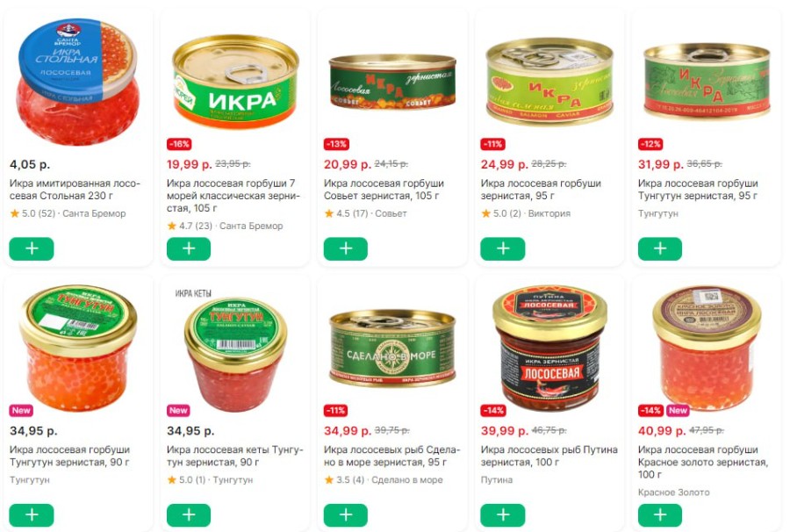This screenshot has width=790, height=532.
Task: Open Икра лососевая кеты Тунгутун product title
Action: click(234, 456)
